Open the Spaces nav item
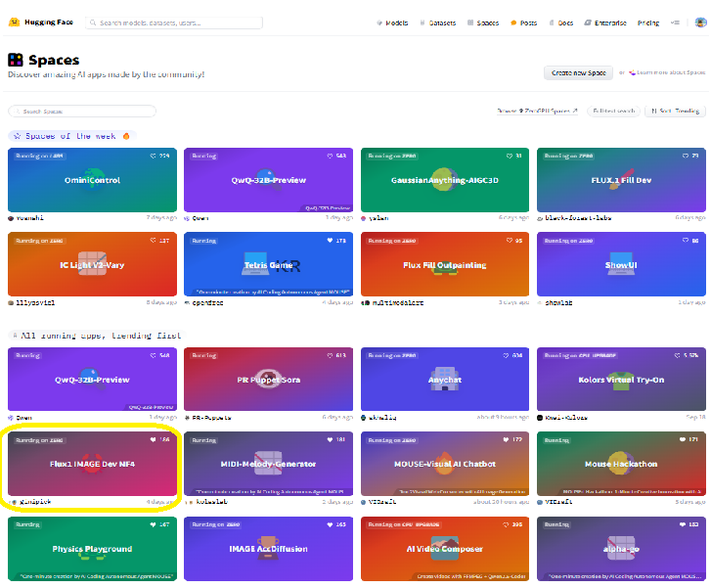Image resolution: width=711 pixels, height=588 pixels. (483, 23)
